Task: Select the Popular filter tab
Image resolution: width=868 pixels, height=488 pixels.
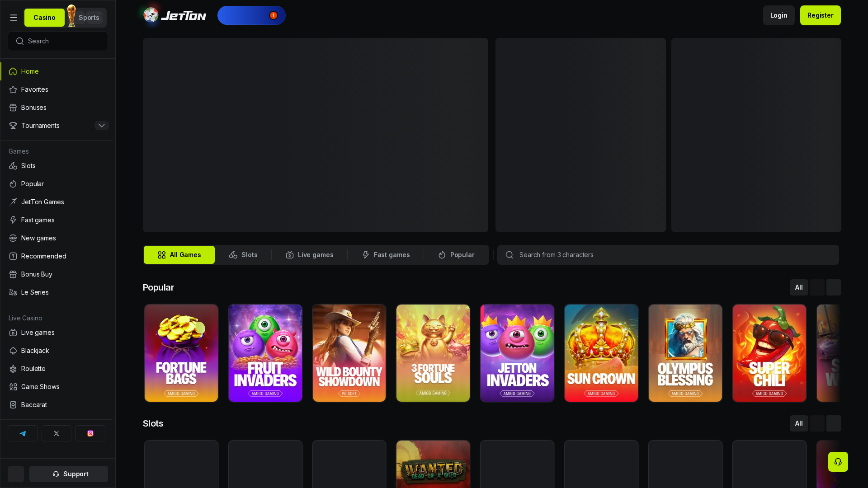Action: click(x=457, y=255)
